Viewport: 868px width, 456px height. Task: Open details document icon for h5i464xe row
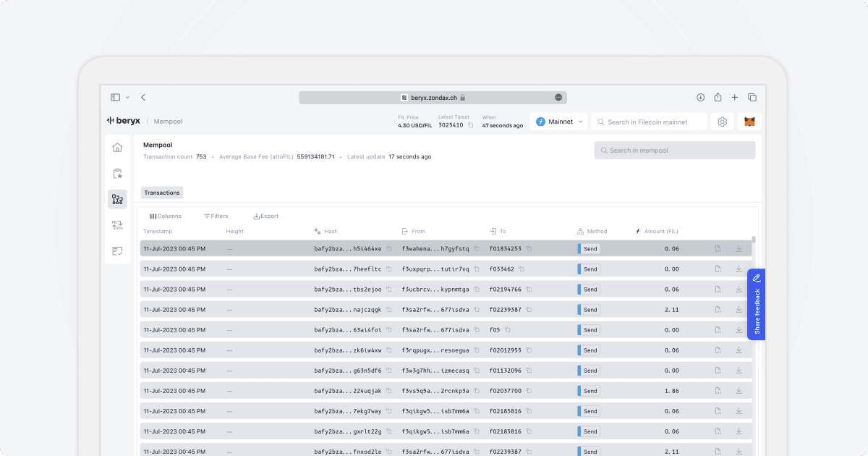[x=718, y=248]
